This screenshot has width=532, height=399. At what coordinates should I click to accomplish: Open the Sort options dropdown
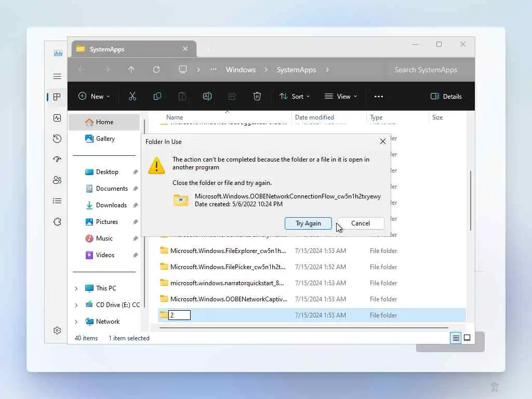point(295,96)
